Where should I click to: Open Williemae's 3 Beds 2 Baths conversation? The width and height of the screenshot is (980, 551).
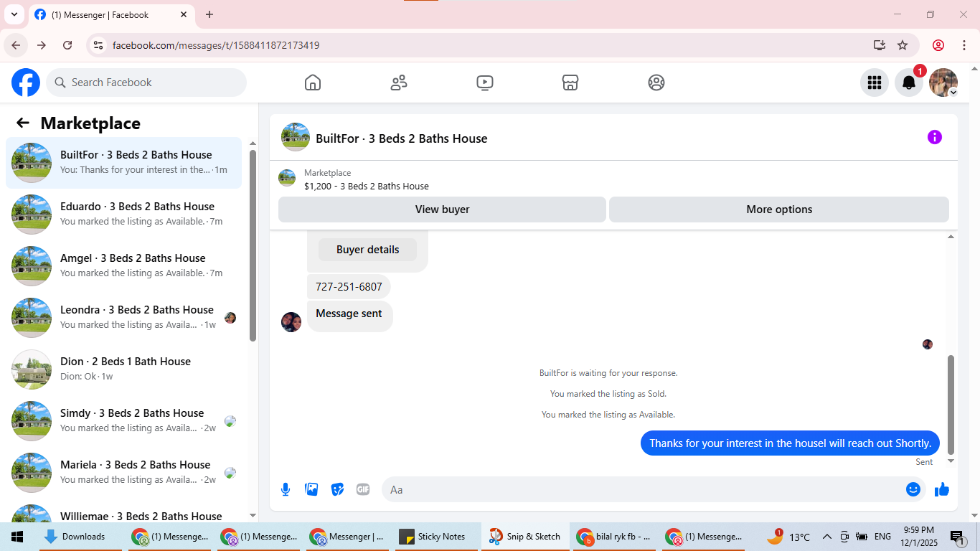coord(124,512)
